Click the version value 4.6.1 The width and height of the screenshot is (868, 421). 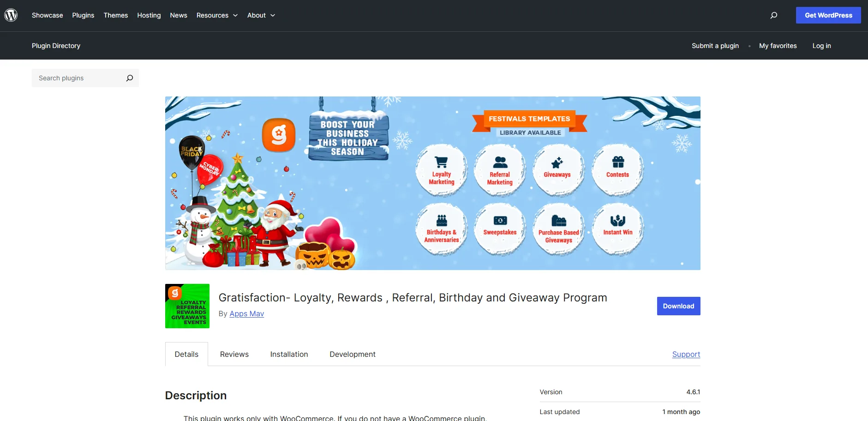tap(693, 392)
